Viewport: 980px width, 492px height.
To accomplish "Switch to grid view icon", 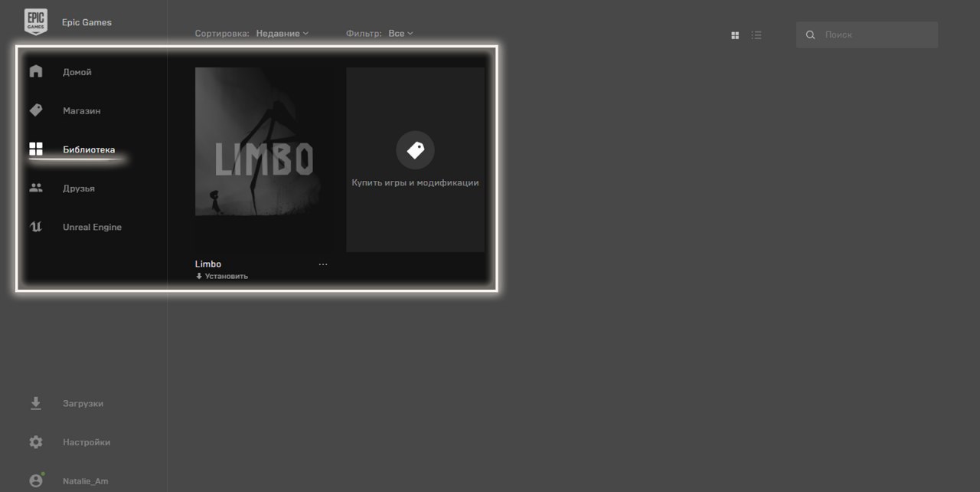I will pos(735,35).
